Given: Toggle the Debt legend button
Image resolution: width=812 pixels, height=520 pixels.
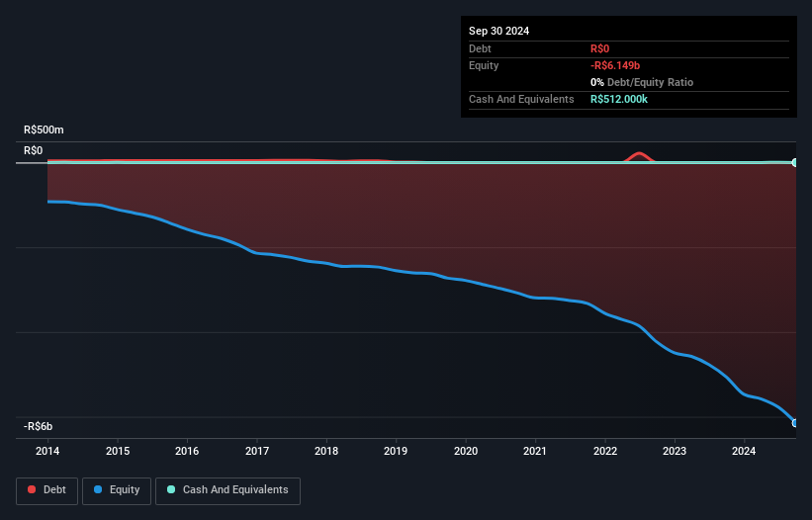Looking at the screenshot, I should [46, 490].
